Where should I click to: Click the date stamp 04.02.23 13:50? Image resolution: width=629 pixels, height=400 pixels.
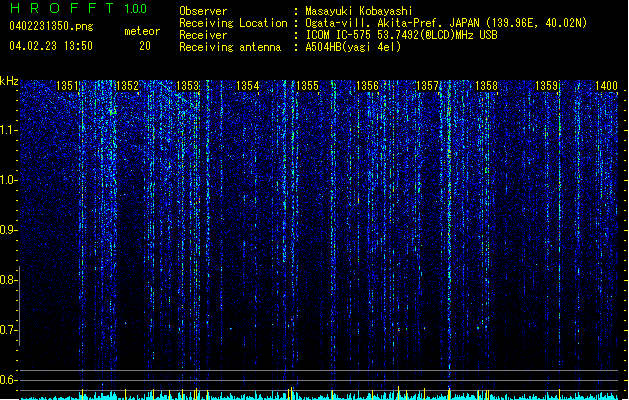pos(51,46)
